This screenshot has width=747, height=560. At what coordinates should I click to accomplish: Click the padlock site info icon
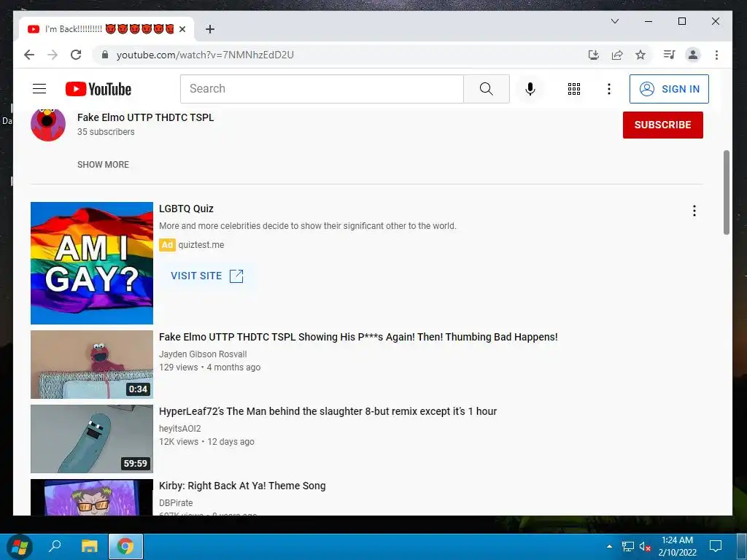pyautogui.click(x=105, y=55)
